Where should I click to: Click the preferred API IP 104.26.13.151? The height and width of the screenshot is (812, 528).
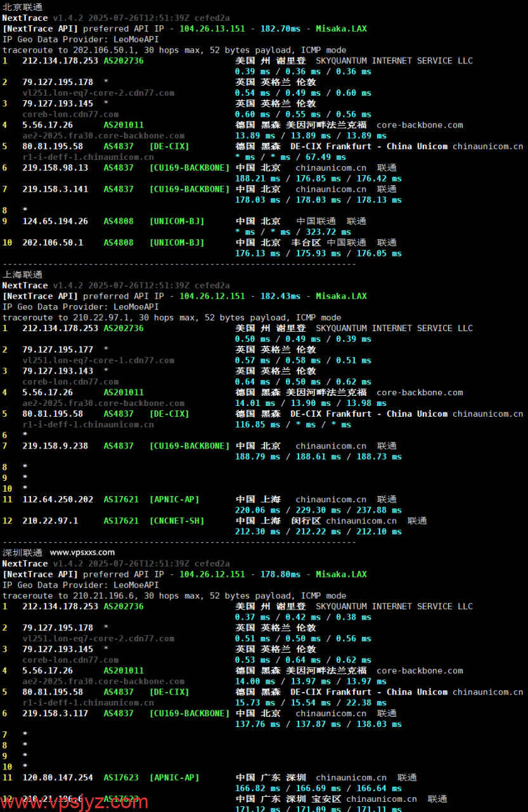click(x=212, y=29)
